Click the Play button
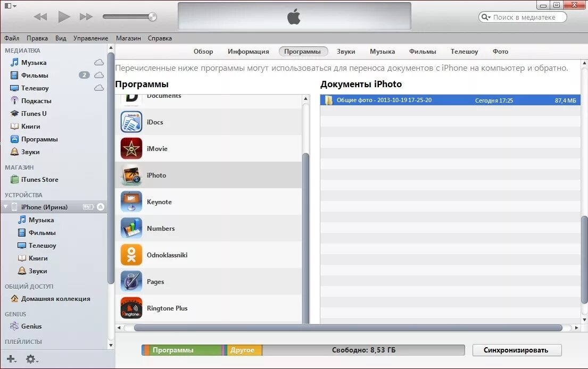588x369 pixels. click(x=64, y=16)
